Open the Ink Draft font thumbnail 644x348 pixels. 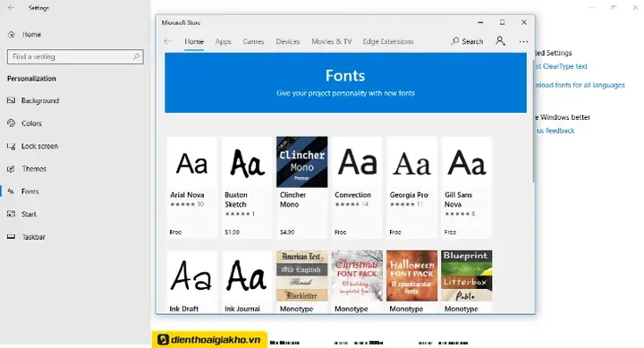click(191, 276)
